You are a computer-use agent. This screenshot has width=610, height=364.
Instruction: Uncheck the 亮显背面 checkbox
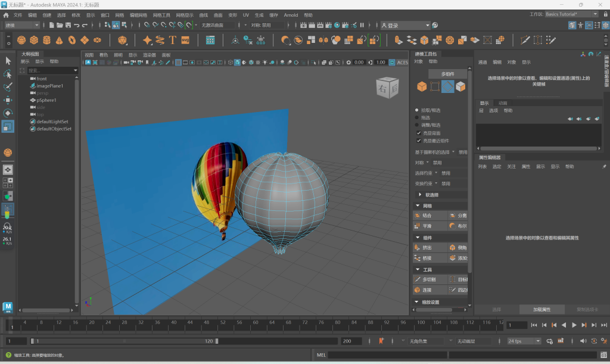click(419, 133)
